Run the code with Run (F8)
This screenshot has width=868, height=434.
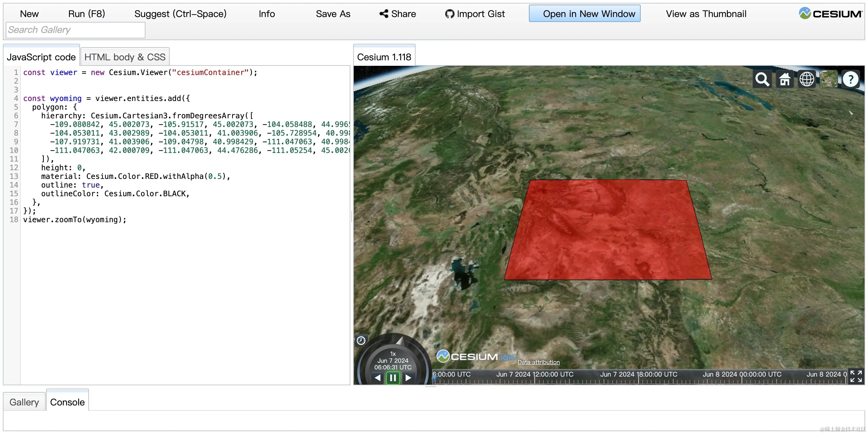coord(86,14)
